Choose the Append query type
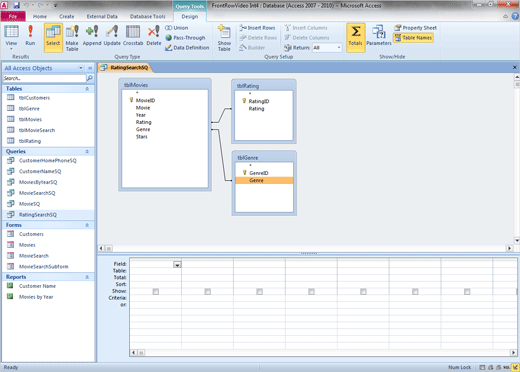 pos(92,35)
